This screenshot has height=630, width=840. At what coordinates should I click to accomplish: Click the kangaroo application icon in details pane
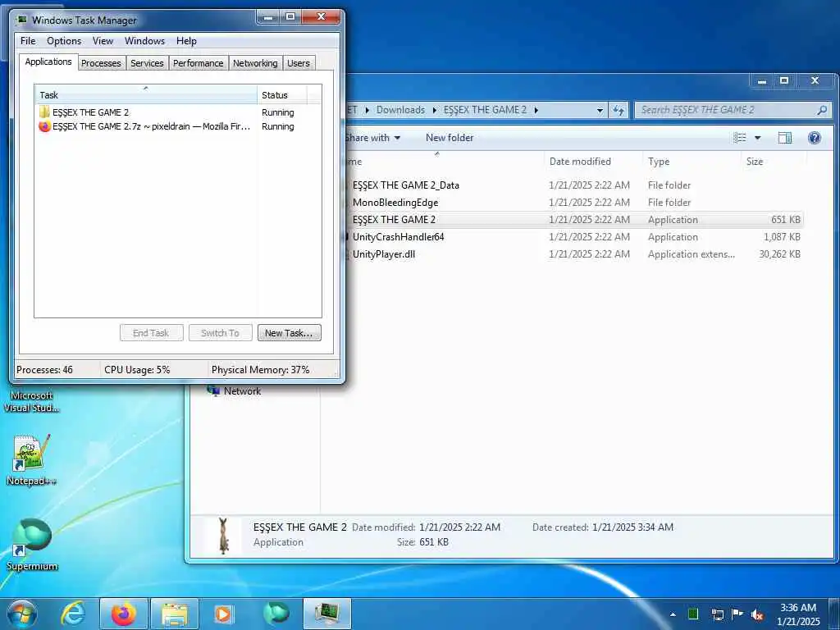click(223, 535)
